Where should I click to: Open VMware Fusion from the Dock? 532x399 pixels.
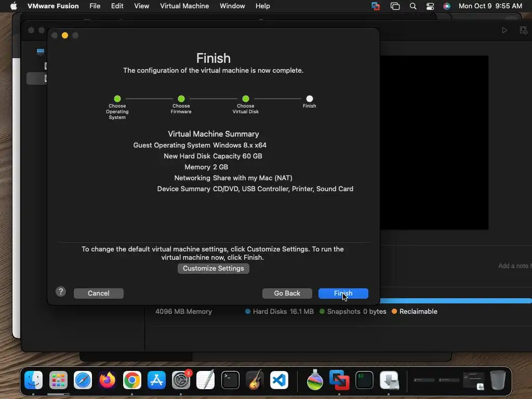point(339,380)
